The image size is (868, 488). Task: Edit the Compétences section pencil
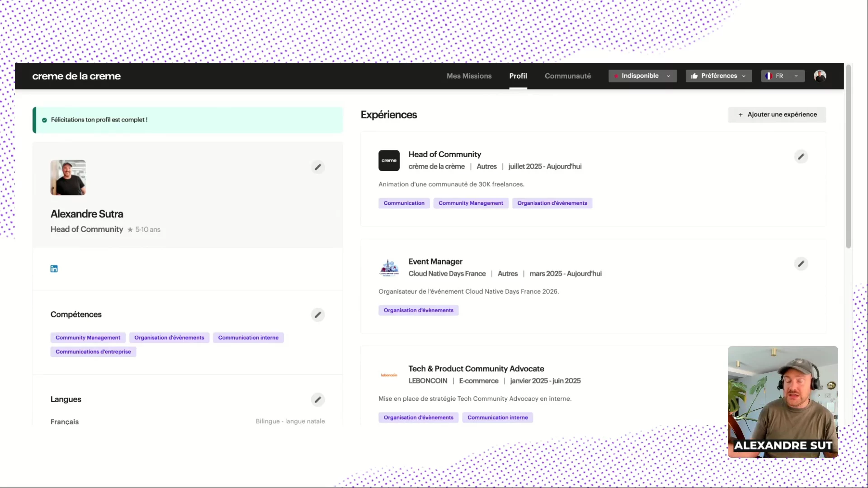[318, 315]
